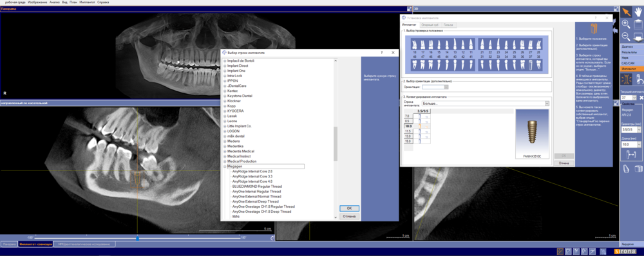Select the implant placement tool icon
644x256 pixels.
(626, 78)
